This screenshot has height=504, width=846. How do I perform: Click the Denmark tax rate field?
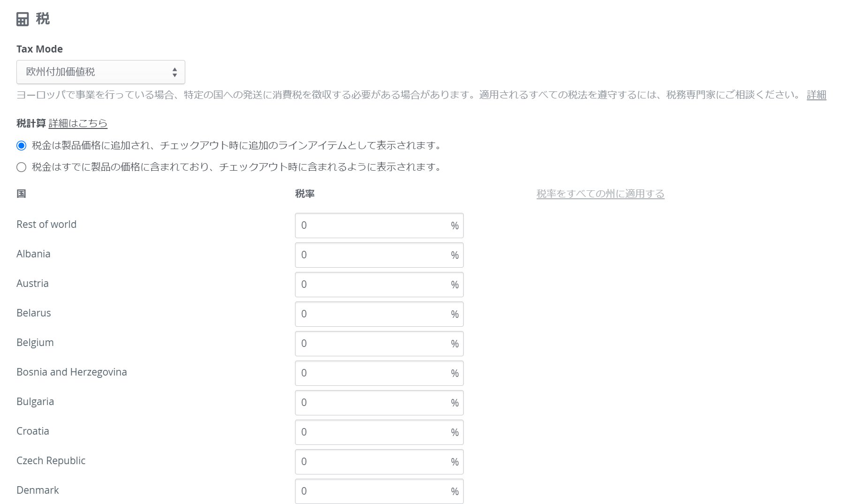(379, 491)
